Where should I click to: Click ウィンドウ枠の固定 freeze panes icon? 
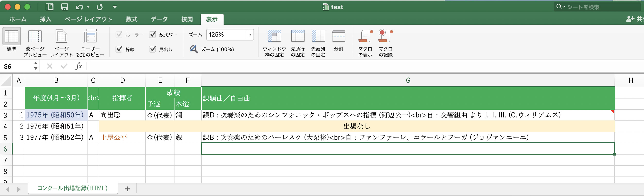[274, 37]
